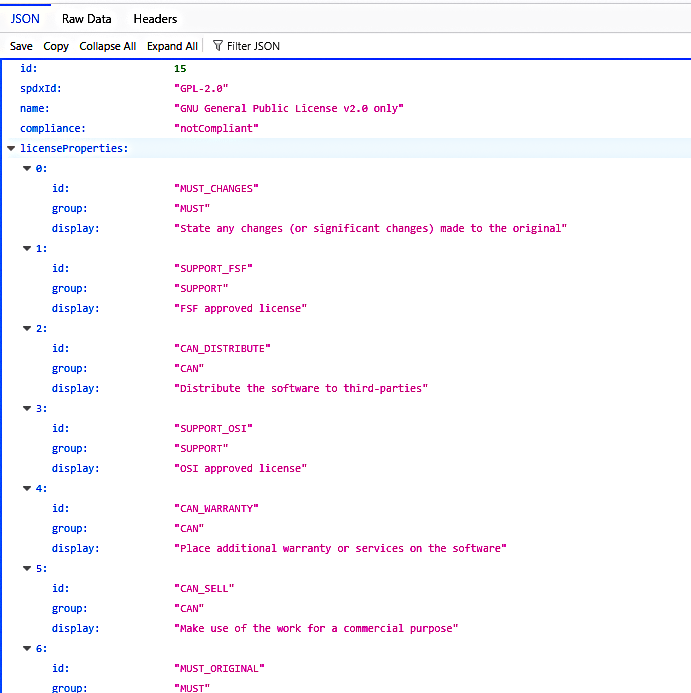Collapse array item 5 arrow

27,568
